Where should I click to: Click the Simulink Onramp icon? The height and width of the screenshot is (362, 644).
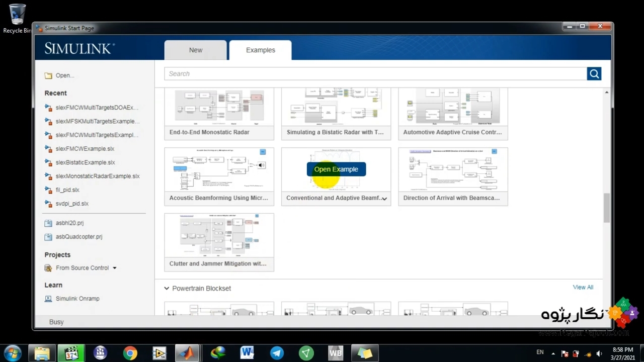[48, 299]
